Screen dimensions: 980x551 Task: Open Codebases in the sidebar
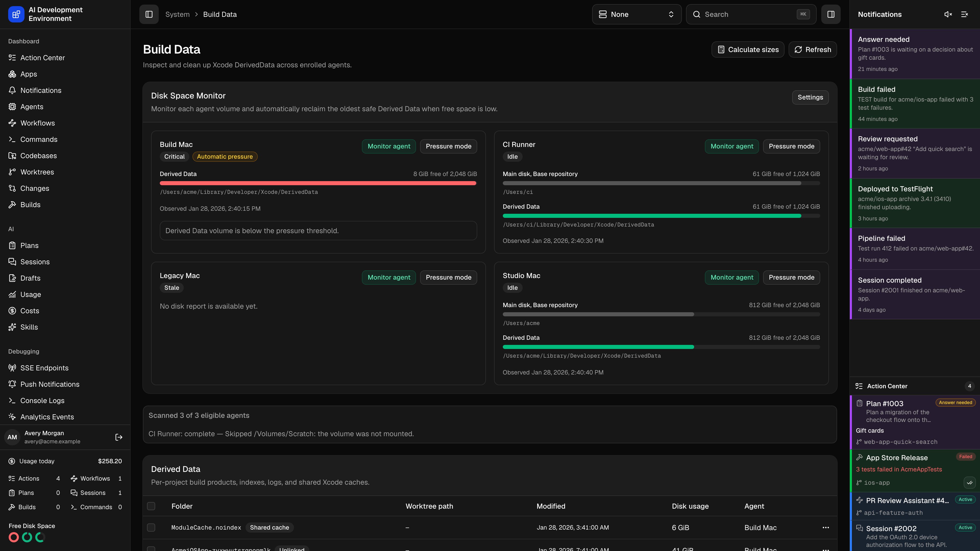click(x=65, y=156)
